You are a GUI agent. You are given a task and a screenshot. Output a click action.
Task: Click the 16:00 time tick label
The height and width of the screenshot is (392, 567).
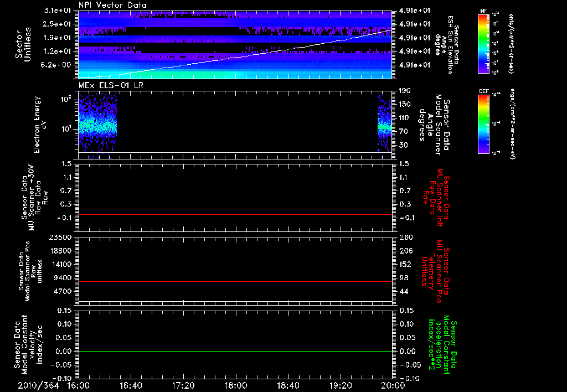[x=79, y=385]
